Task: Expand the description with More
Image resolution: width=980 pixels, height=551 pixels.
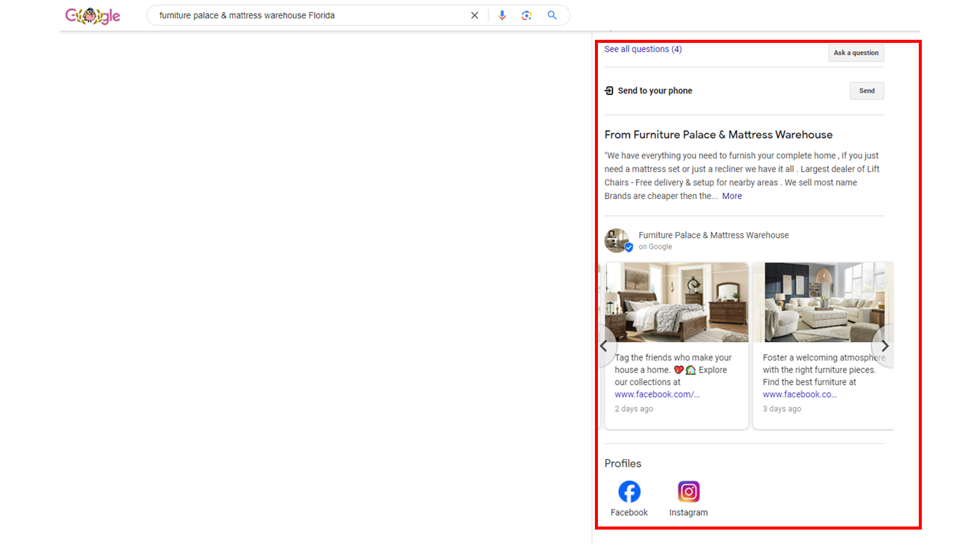Action: pos(732,196)
